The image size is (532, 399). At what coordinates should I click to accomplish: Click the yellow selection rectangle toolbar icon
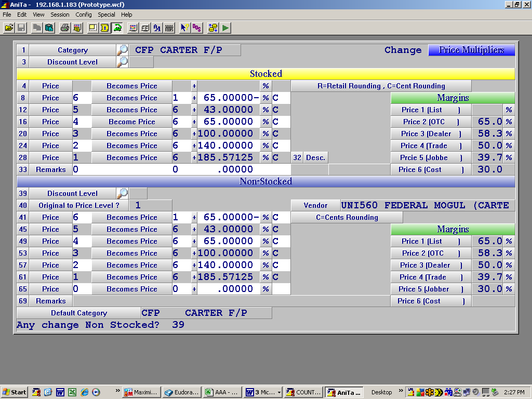[x=92, y=28]
